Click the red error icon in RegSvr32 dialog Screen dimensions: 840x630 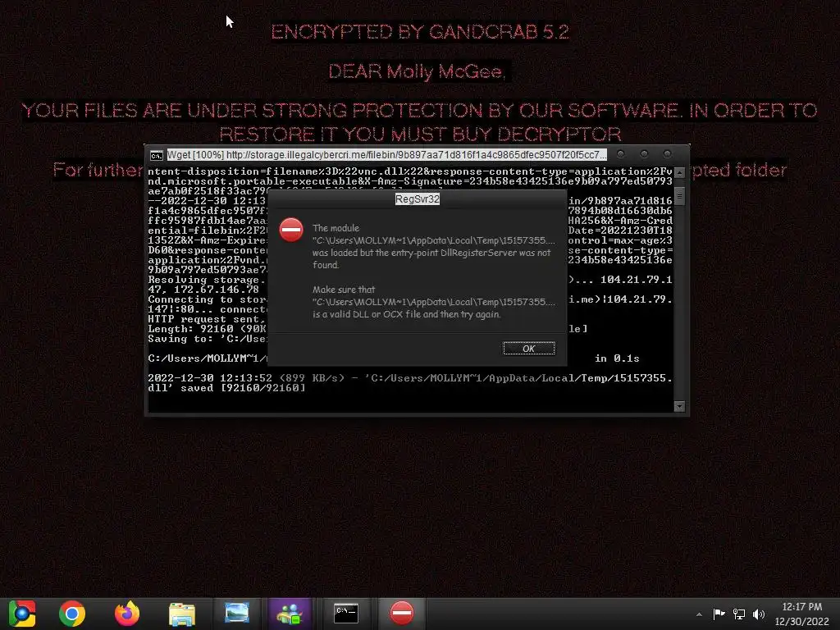pos(291,230)
